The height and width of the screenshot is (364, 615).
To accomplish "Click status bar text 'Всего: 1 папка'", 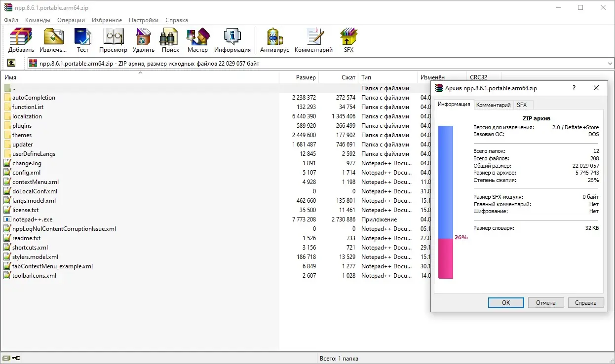I will tap(339, 359).
